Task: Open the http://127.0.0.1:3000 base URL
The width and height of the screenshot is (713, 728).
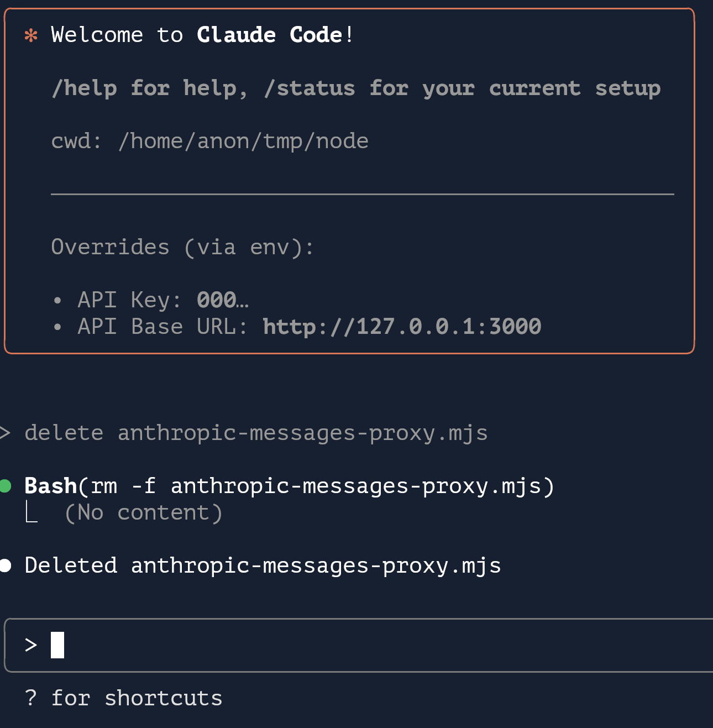Action: (x=402, y=327)
